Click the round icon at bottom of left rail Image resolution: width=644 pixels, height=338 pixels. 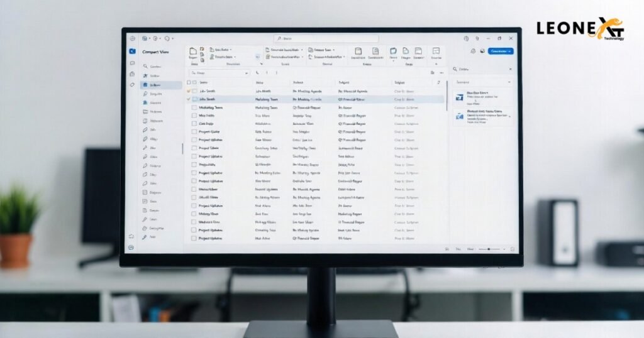click(x=131, y=248)
